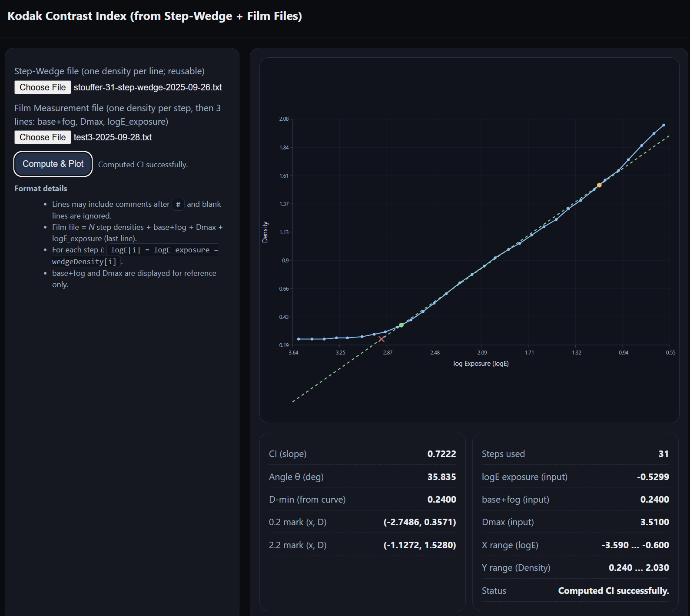Click the green 0.2 mark point on the curve
690x616 pixels.
coord(401,325)
